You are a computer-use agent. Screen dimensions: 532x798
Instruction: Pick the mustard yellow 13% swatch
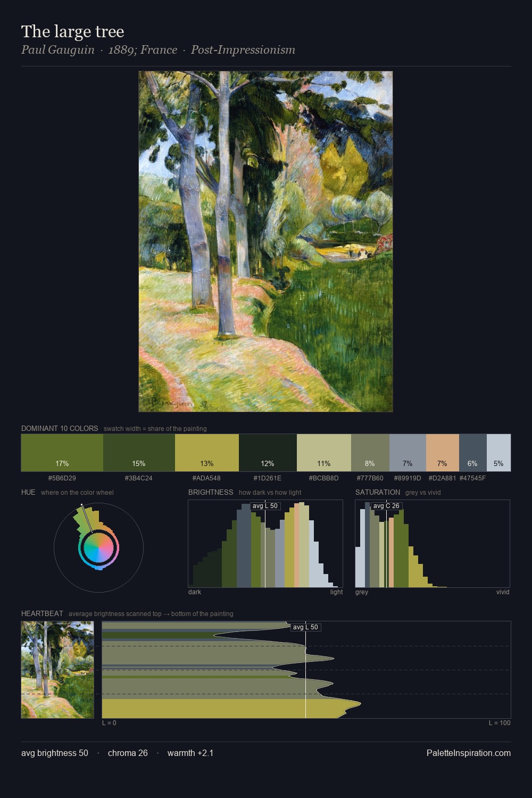207,453
